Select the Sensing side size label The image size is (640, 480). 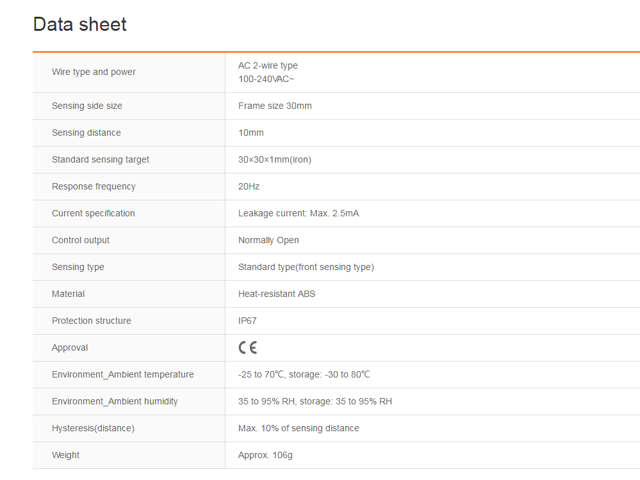(x=87, y=106)
